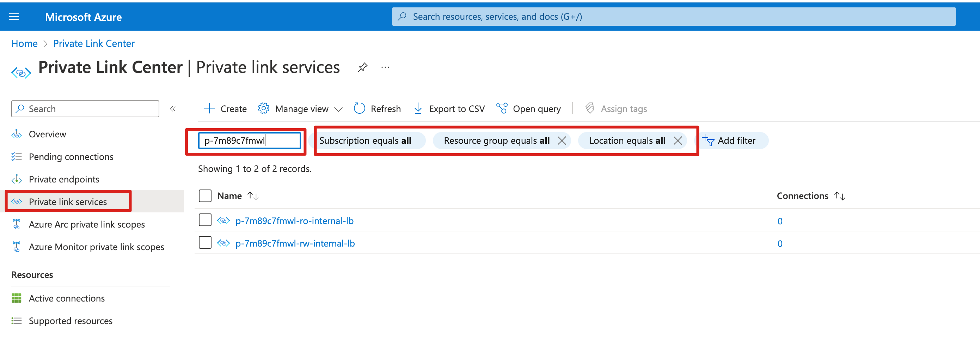980x360 pixels.
Task: Open the hamburger portal menu
Action: click(14, 17)
